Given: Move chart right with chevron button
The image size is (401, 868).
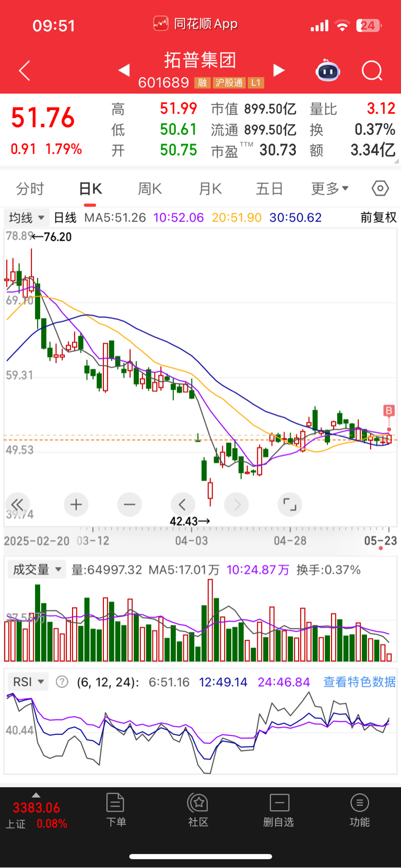Looking at the screenshot, I should pos(237,504).
